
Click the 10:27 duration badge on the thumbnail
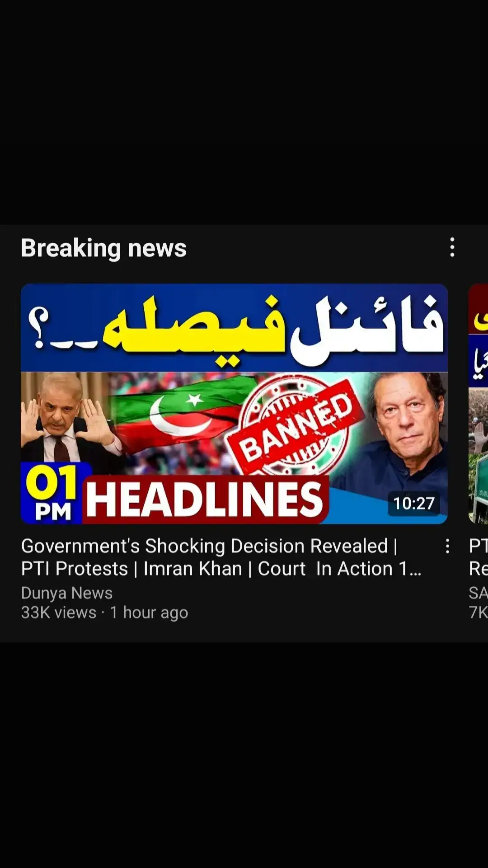[413, 503]
